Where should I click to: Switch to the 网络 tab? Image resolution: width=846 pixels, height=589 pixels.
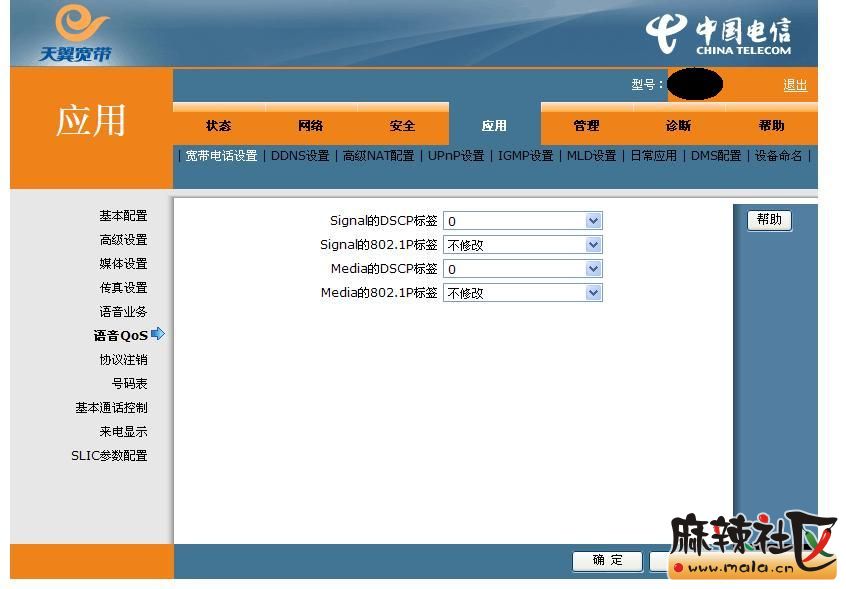click(x=310, y=126)
